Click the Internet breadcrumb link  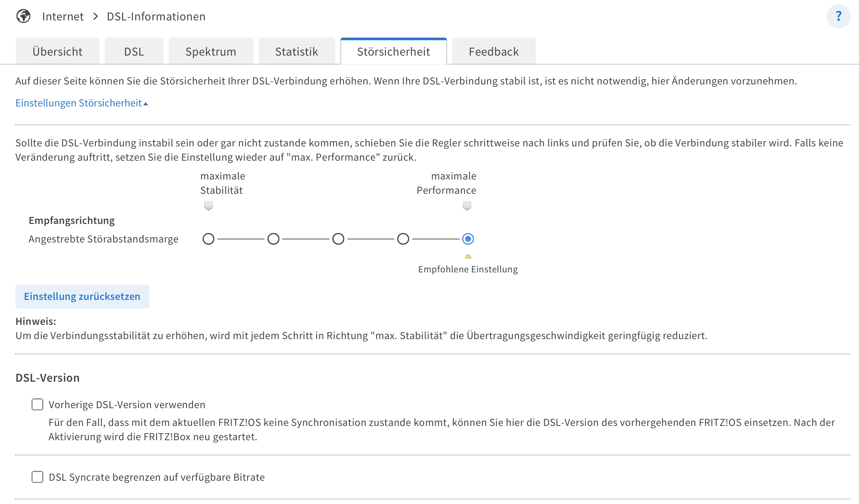click(63, 16)
